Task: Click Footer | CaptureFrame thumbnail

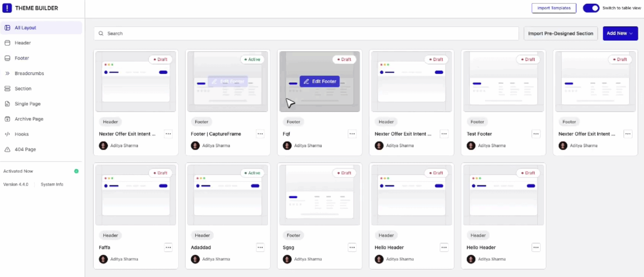Action: point(228,82)
